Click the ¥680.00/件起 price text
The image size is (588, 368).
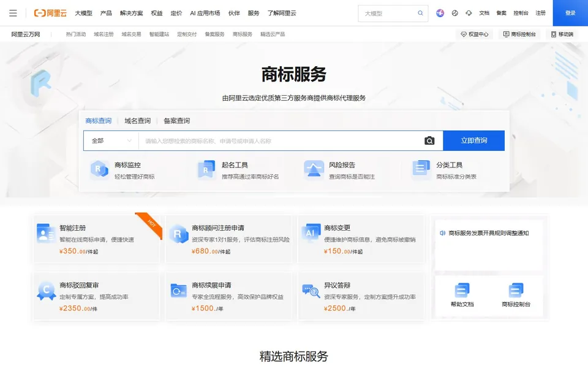tap(211, 251)
